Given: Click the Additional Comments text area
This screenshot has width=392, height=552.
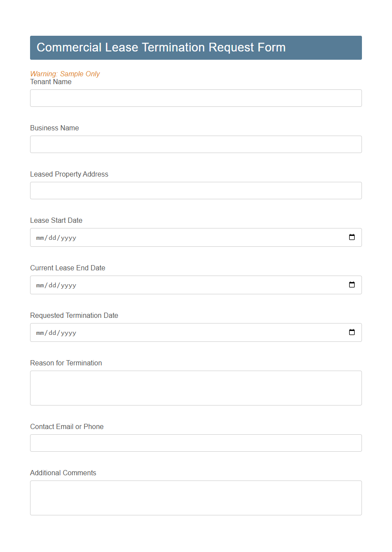Looking at the screenshot, I should click(x=196, y=497).
